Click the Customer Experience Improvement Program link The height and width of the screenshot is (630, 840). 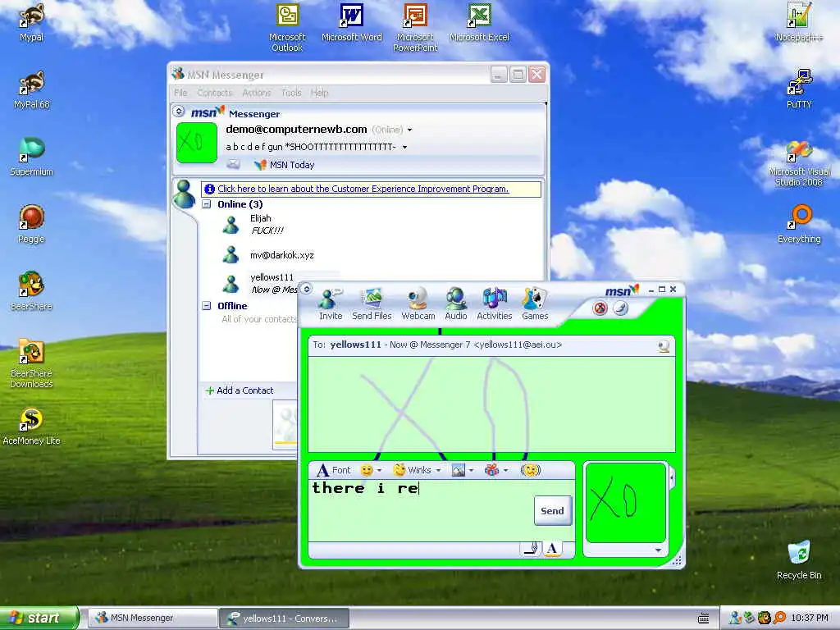[363, 189]
